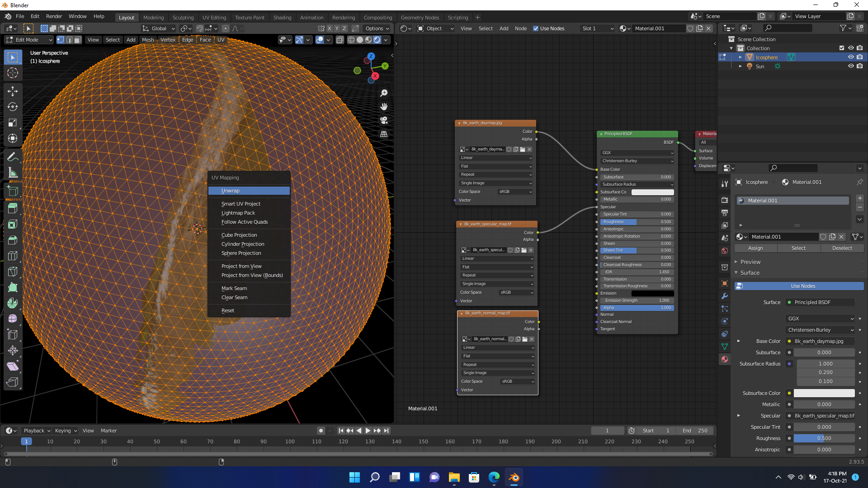Toggle auto keying record button
The image size is (868, 488).
pos(321,431)
